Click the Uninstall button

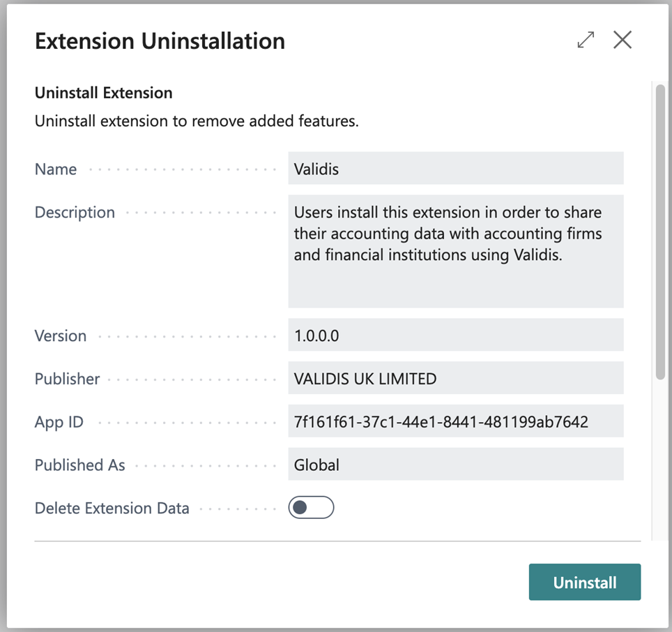585,582
